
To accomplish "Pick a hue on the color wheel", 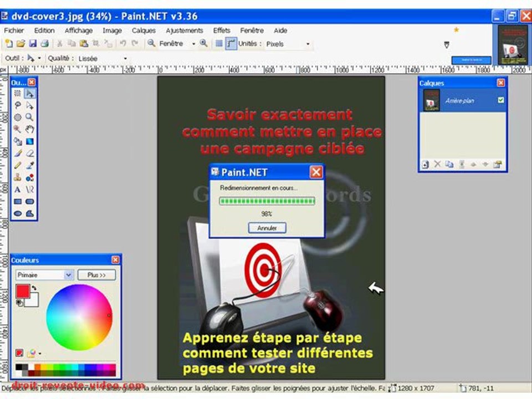I will [79, 317].
